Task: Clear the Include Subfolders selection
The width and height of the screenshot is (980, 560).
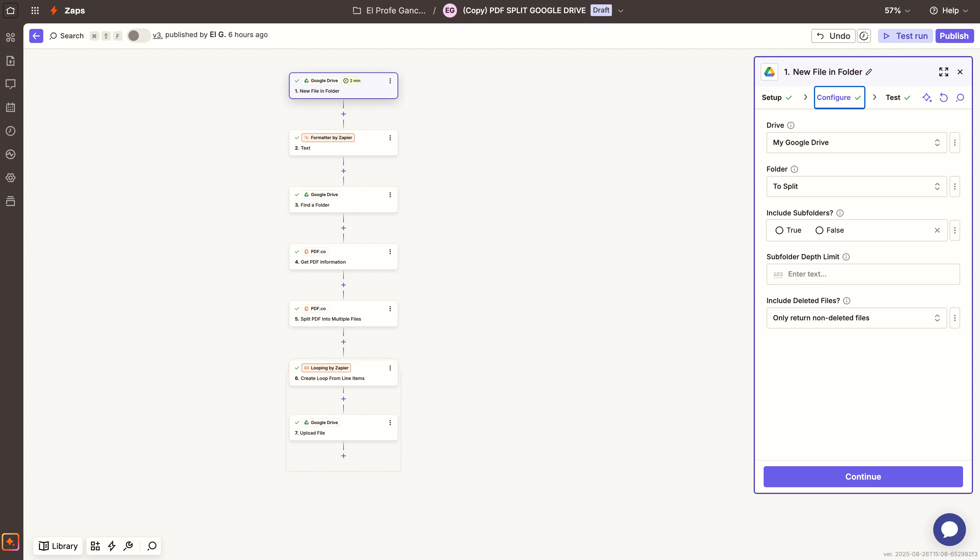Action: coord(937,230)
